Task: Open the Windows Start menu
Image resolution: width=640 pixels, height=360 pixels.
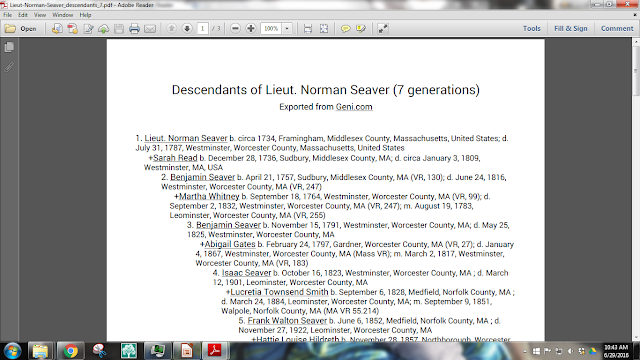Action: (x=12, y=351)
